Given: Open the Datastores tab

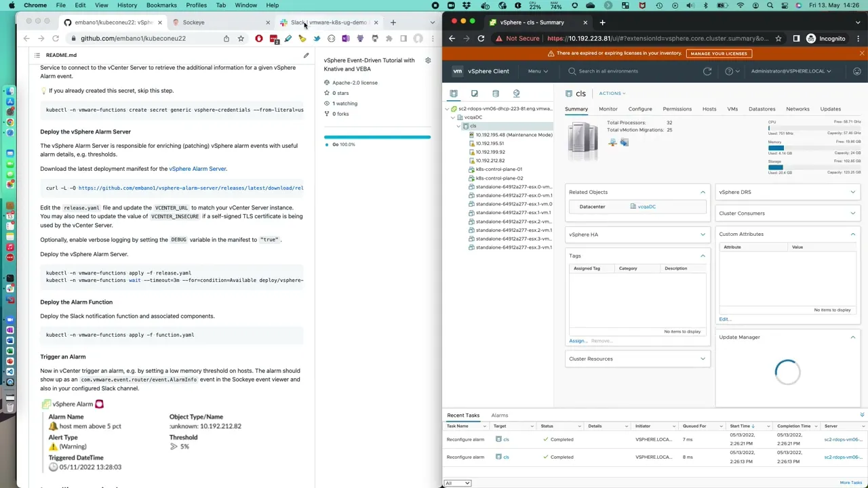Looking at the screenshot, I should tap(762, 108).
